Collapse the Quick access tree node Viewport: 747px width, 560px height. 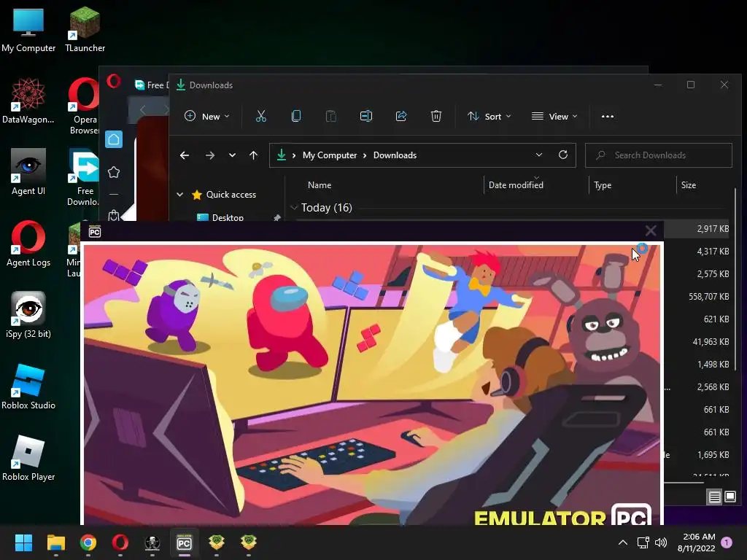(x=180, y=194)
